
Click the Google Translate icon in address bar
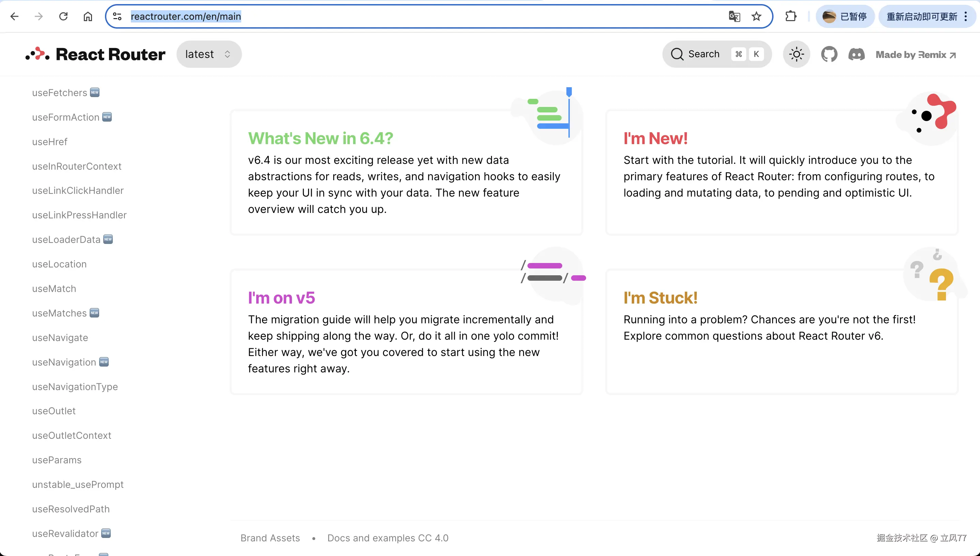(734, 16)
